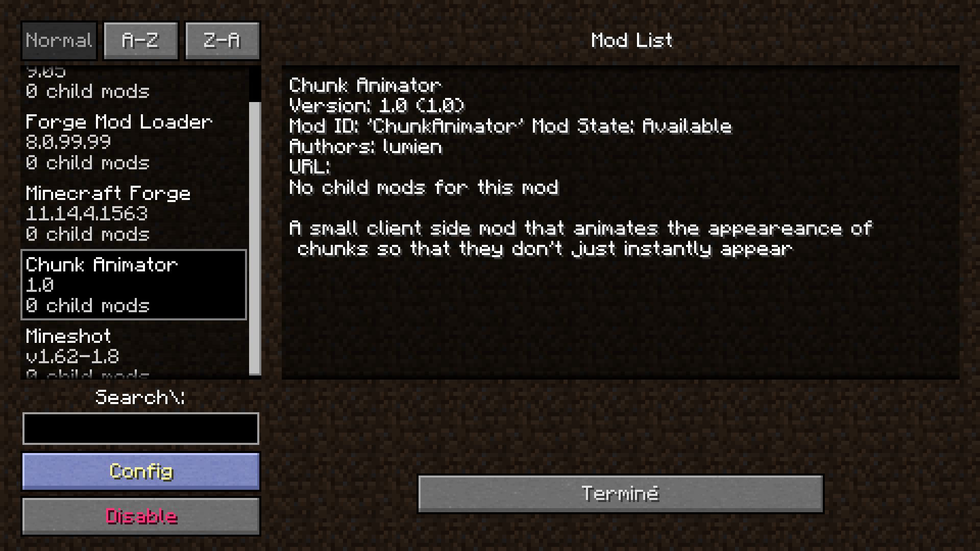Open Config for Chunk Animator

point(141,470)
